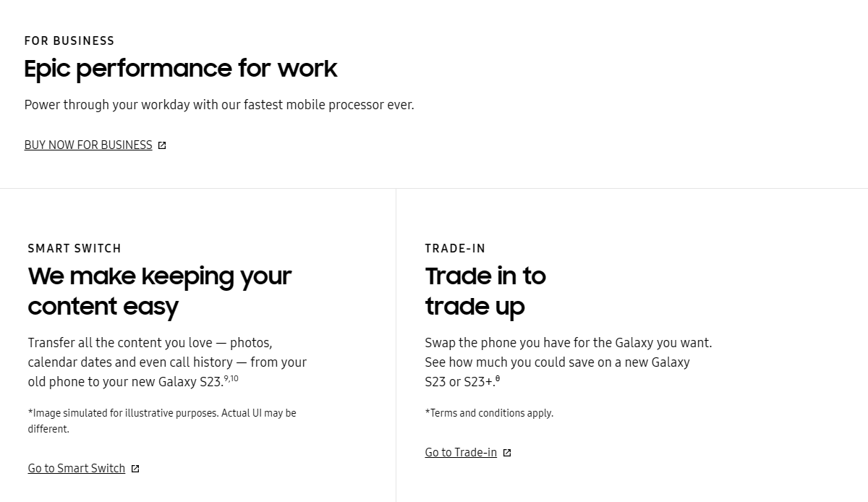Click the 9,10 footnote superscript after Galaxy S23
868x502 pixels.
tap(231, 378)
